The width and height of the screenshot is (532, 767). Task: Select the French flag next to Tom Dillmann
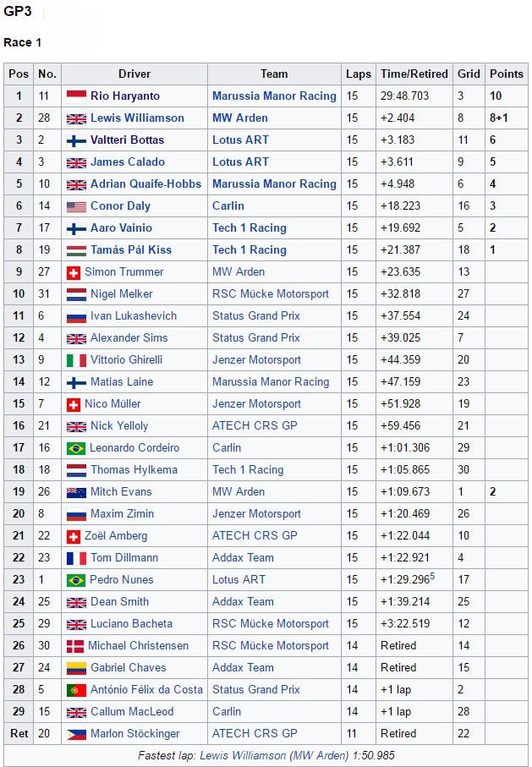point(76,558)
